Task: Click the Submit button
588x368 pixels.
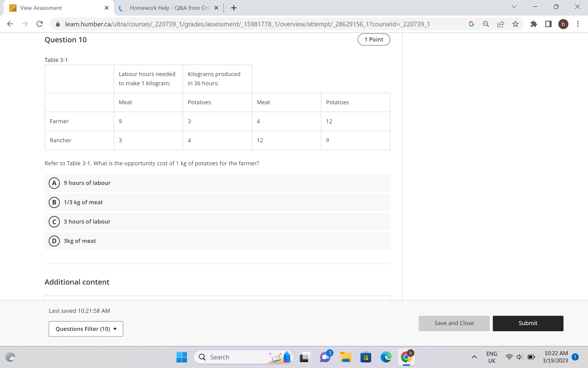Action: coord(528,323)
